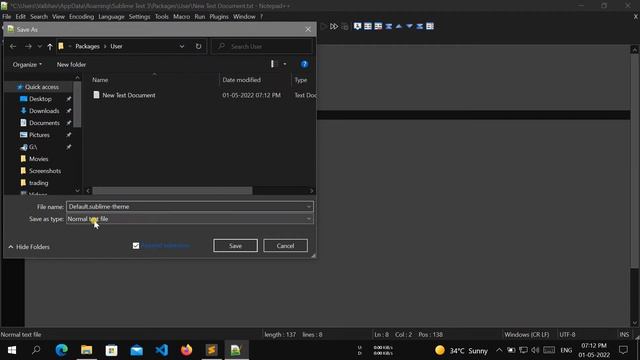Viewport: 640px width, 360px height.
Task: Open the Edit menu
Action: click(20, 17)
